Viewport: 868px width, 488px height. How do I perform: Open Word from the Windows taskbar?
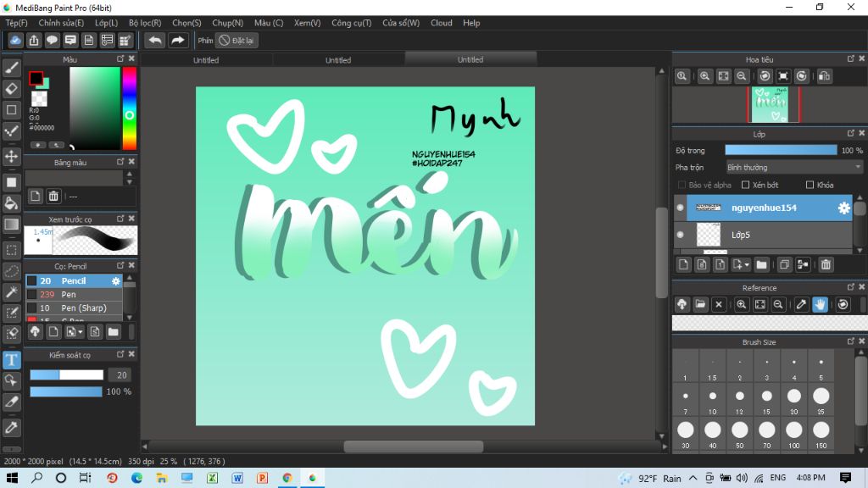(x=237, y=478)
